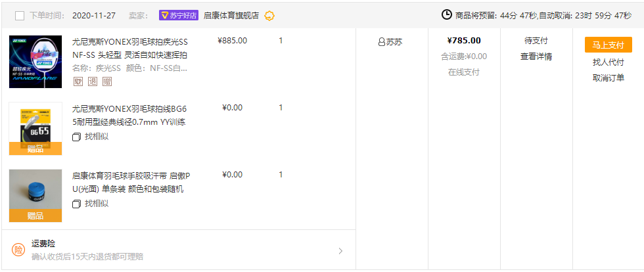Click the 找相似 icon under the grip tape
This screenshot has width=644, height=272.
tap(76, 204)
